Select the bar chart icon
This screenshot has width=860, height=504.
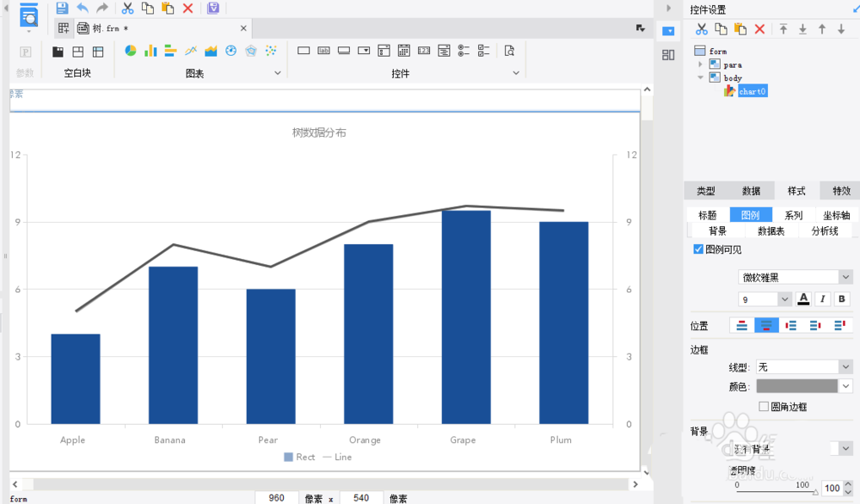click(x=150, y=51)
